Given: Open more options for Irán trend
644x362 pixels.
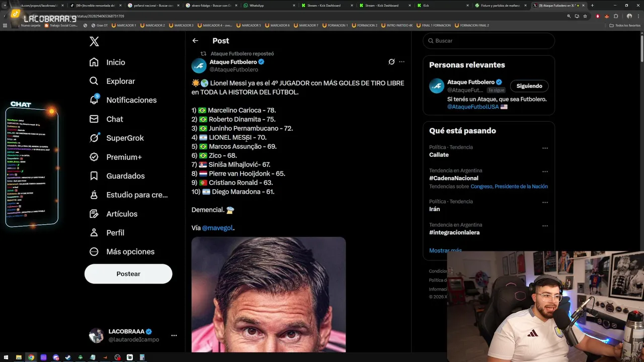Looking at the screenshot, I should click(x=545, y=203).
